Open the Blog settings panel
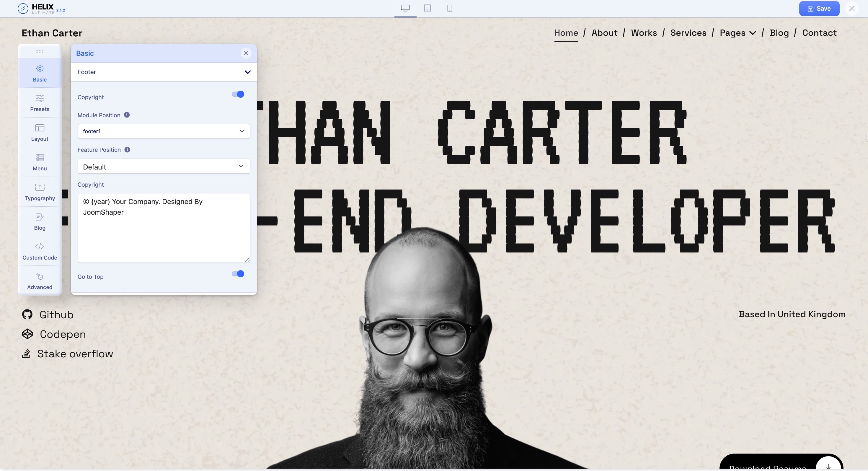Image resolution: width=868 pixels, height=471 pixels. [x=40, y=222]
